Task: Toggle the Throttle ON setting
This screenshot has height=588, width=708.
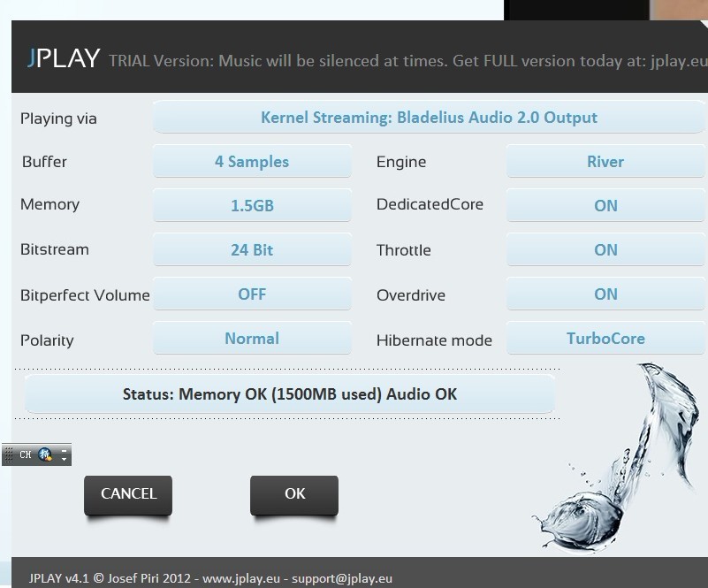Action: click(x=605, y=249)
